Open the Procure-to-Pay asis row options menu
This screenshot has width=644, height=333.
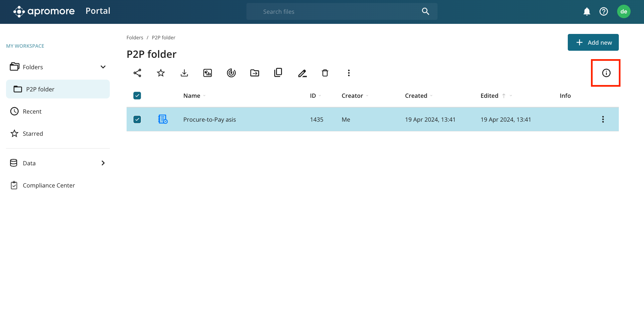click(603, 119)
